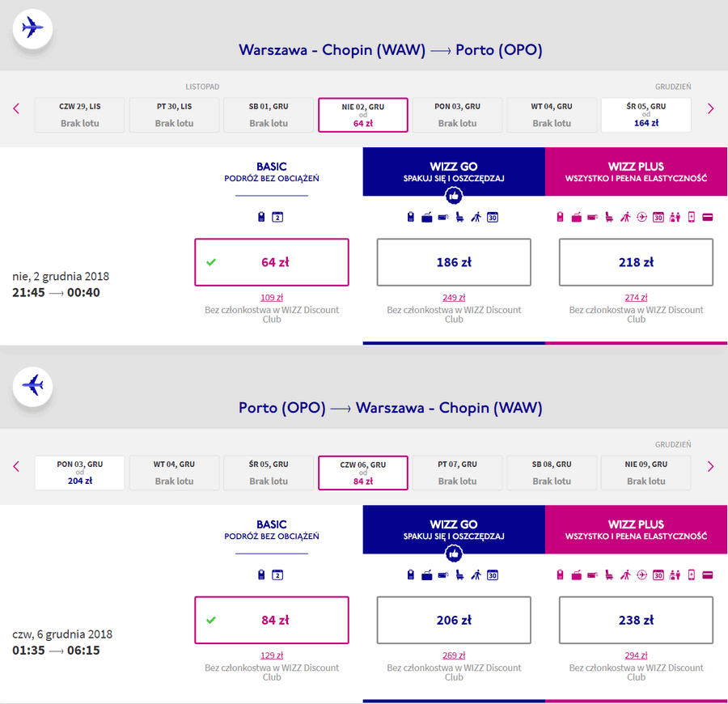Select return date CZW 06, GRU 84 zł
The image size is (728, 704).
[363, 473]
